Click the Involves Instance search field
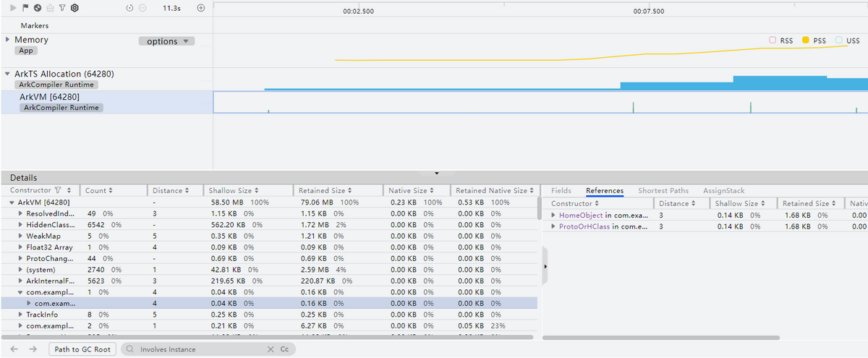Viewport: 868px width, 358px height. pyautogui.click(x=195, y=349)
